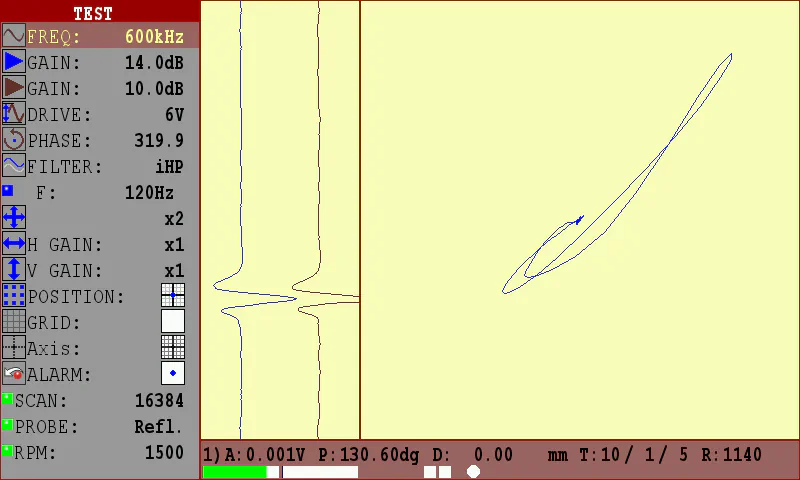Click the green indicator next to PROBE
This screenshot has height=480, width=800.
click(7, 424)
